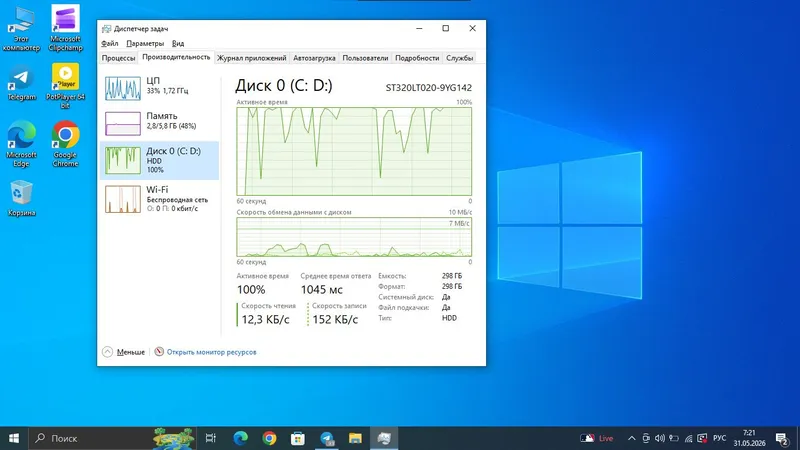
Task: Click the 152 КБ/с write speed value
Action: point(335,319)
